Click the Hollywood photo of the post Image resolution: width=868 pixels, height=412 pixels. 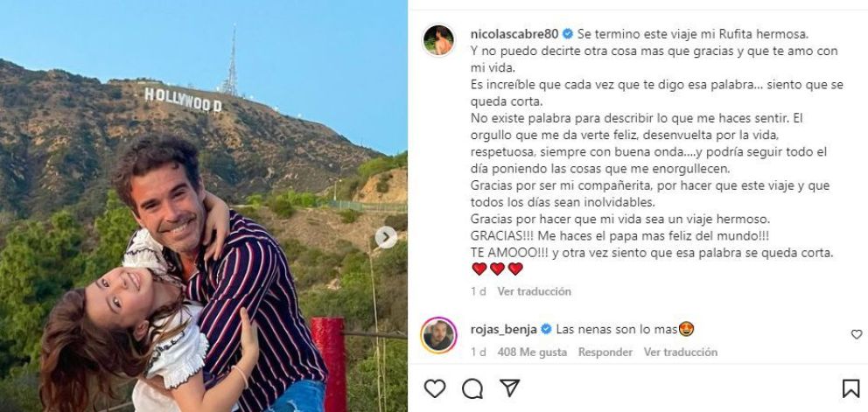pyautogui.click(x=204, y=206)
